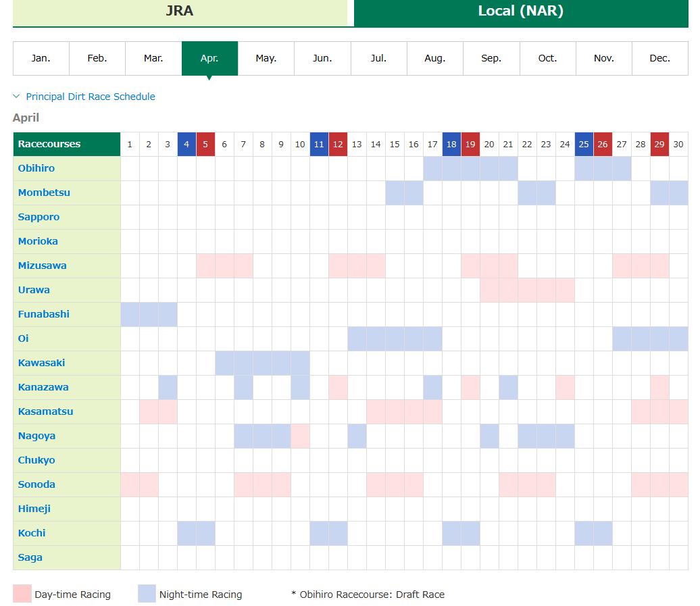
Task: Open the Kochi racecourse link
Action: [x=31, y=533]
